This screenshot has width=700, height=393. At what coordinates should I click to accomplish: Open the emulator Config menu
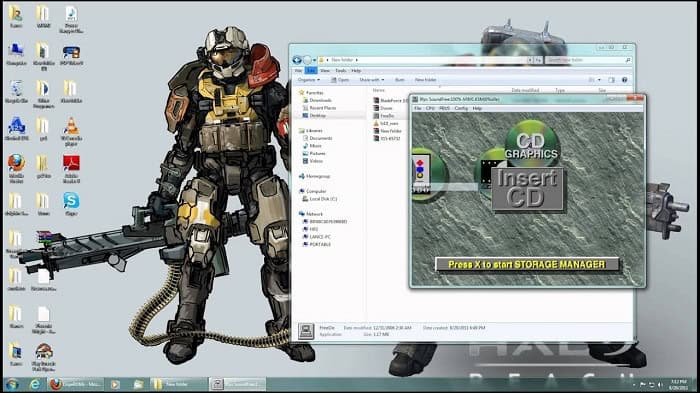tap(461, 109)
